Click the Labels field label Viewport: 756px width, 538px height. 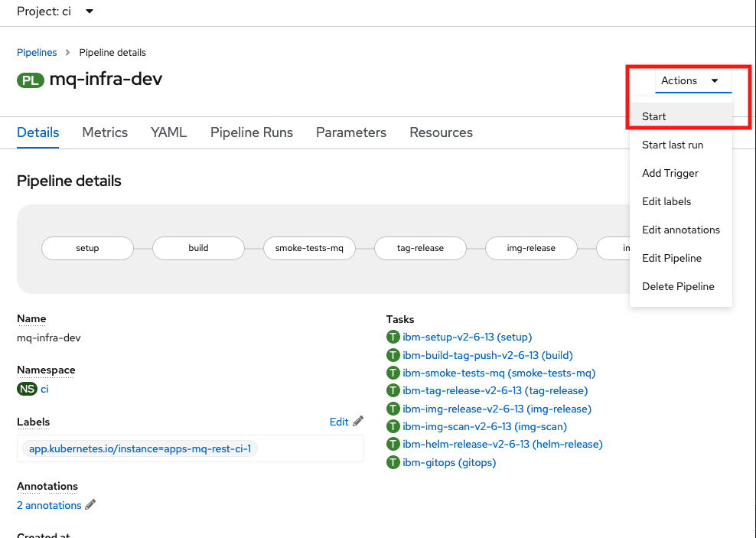33,422
